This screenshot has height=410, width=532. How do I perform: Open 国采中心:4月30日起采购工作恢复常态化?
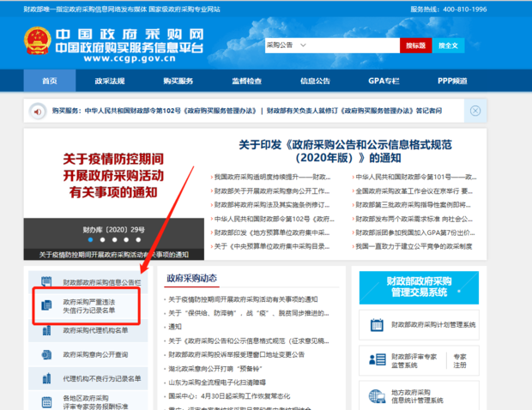(x=229, y=396)
